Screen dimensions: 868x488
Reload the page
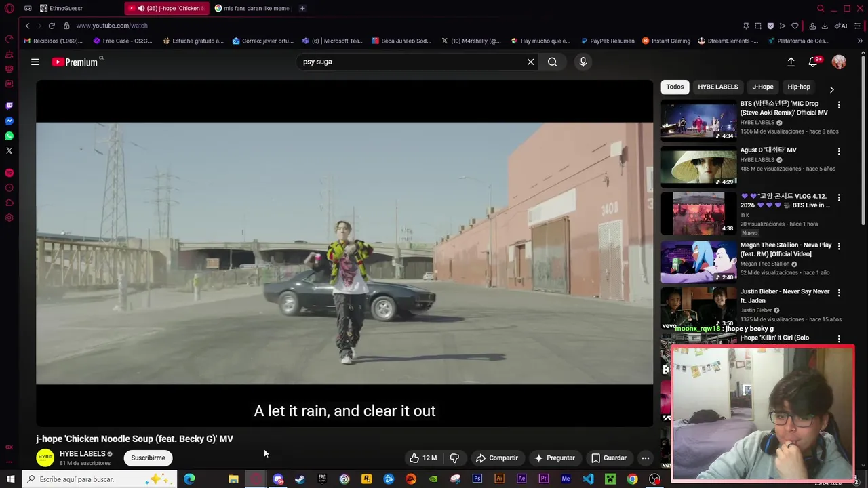[x=52, y=26]
